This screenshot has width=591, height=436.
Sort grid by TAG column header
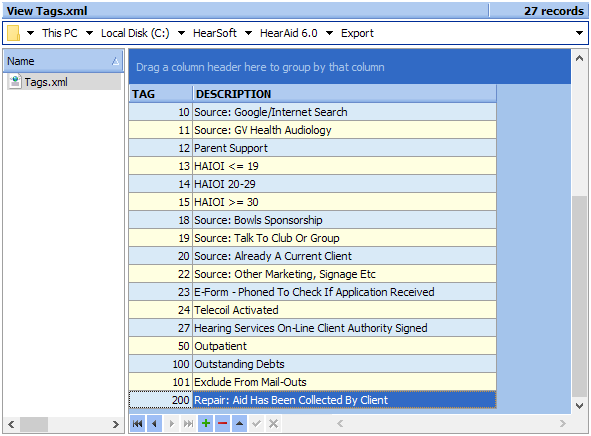pyautogui.click(x=161, y=94)
